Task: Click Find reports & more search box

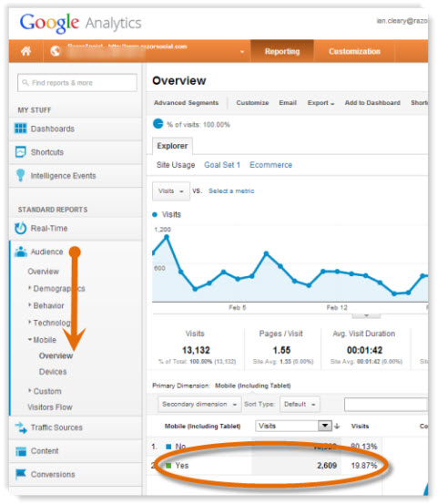Action: 77,83
